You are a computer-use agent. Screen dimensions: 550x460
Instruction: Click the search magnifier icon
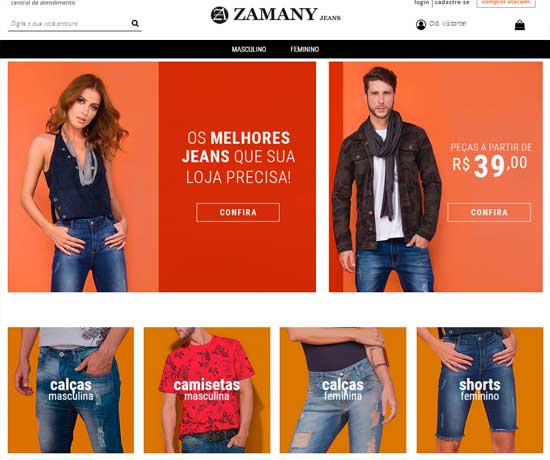pos(135,24)
